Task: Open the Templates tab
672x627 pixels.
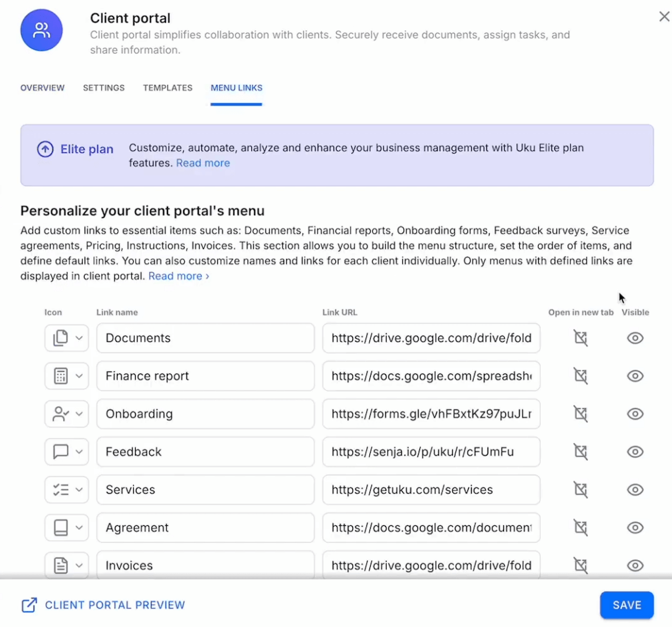Action: click(167, 88)
